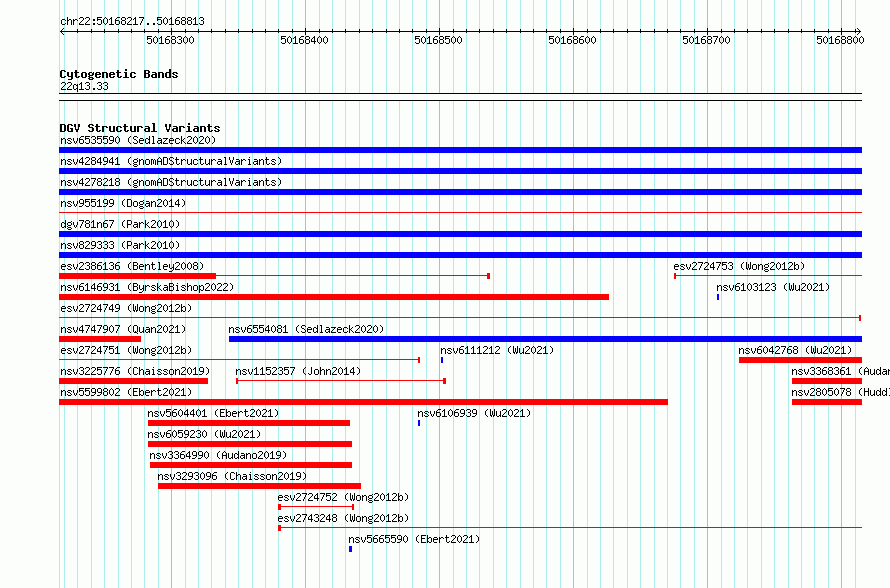Open nsv4747907 (Quan2021) variant
The height and width of the screenshot is (588, 890).
123,329
